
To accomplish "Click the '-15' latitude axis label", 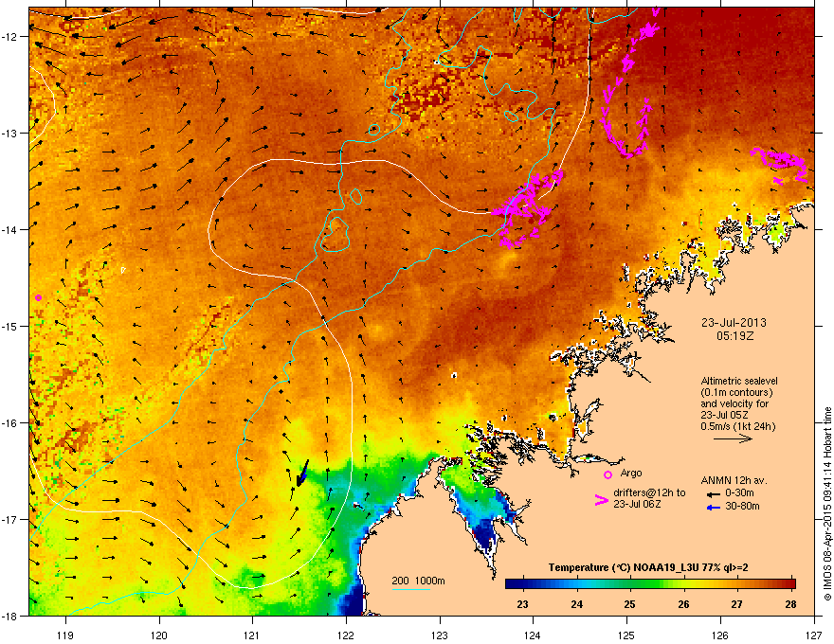I will point(9,326).
